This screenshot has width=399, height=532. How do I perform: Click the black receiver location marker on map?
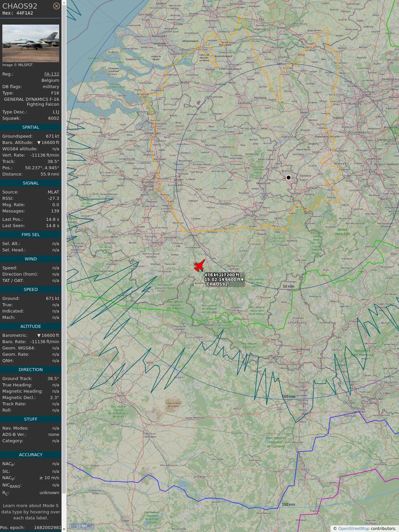pos(289,177)
